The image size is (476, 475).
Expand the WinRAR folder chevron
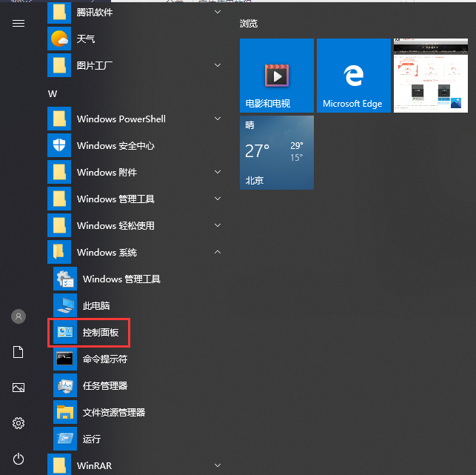tap(218, 465)
